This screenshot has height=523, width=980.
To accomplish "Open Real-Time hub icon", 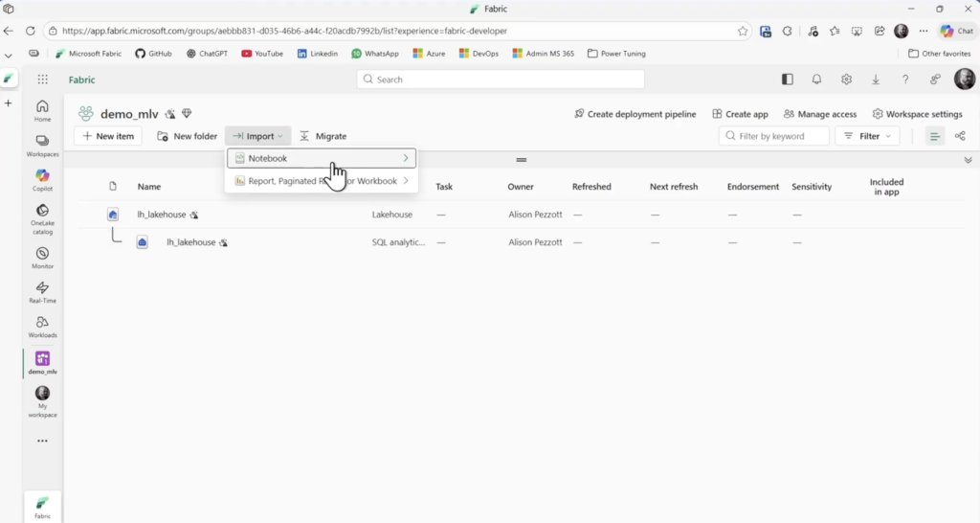I will (42, 291).
